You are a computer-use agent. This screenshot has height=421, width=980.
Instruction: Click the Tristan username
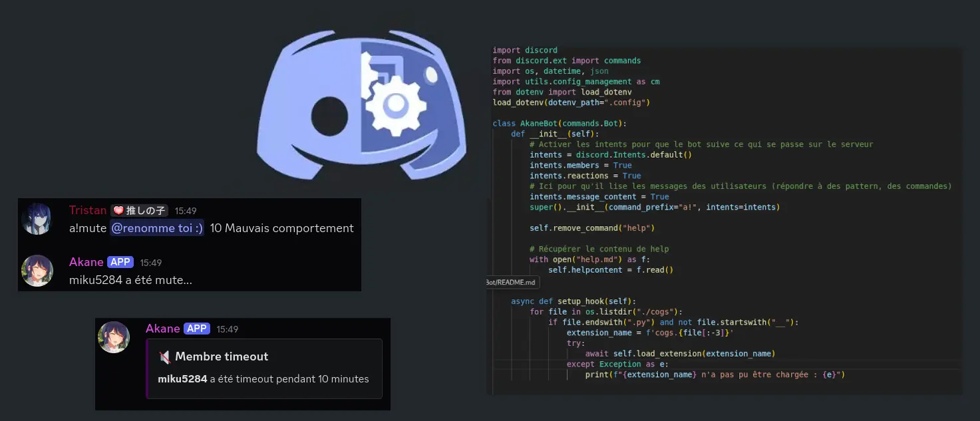click(x=88, y=211)
